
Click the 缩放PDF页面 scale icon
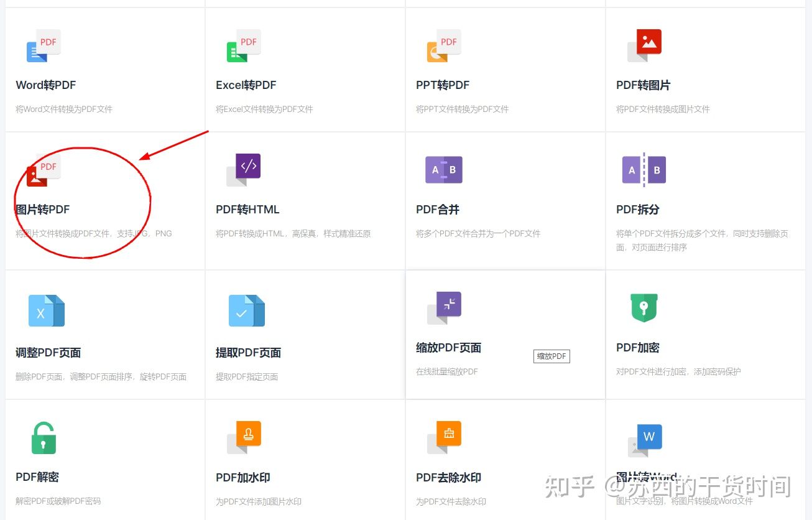(x=443, y=307)
